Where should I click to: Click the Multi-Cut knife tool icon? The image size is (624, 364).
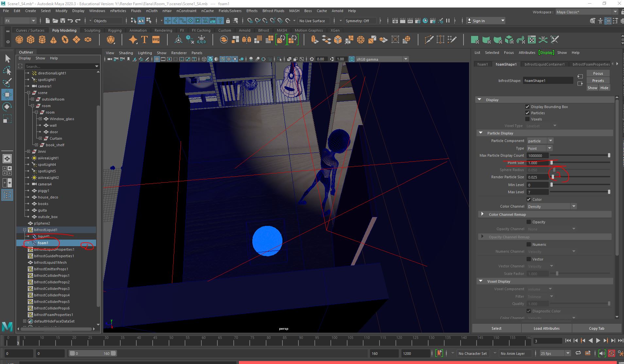coord(429,40)
